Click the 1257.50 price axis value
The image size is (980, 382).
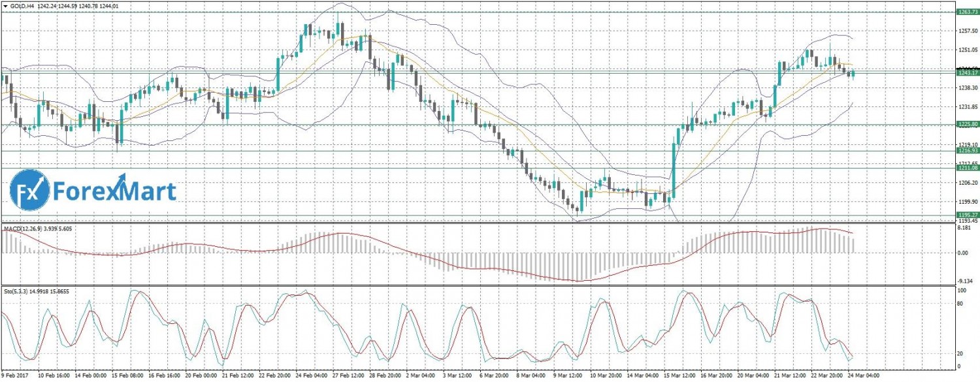tap(967, 31)
